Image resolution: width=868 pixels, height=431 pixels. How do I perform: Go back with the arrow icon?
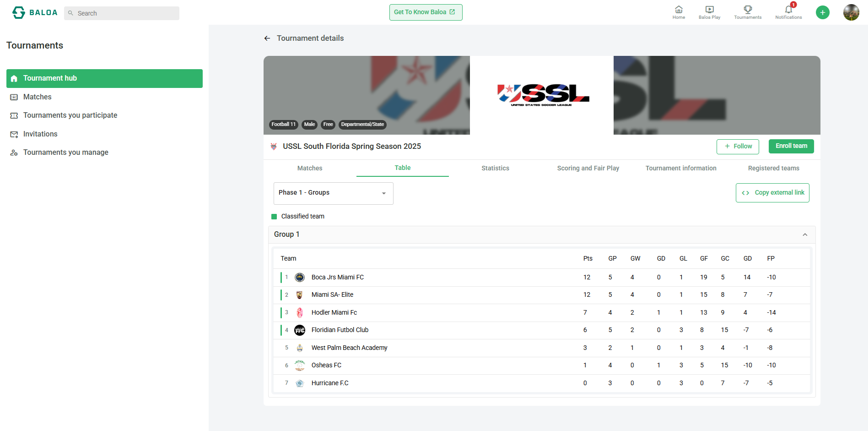pos(267,38)
